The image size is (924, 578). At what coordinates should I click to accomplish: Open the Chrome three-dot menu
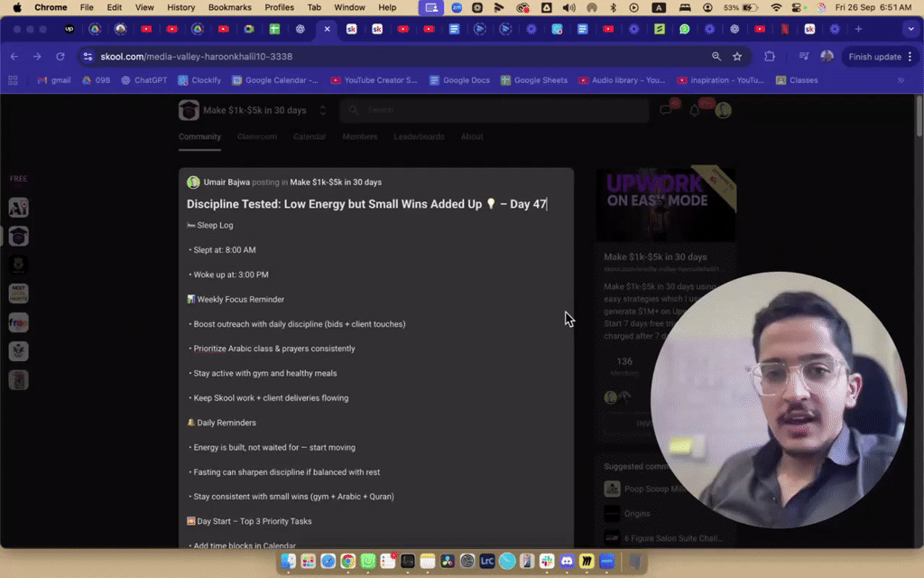point(910,57)
